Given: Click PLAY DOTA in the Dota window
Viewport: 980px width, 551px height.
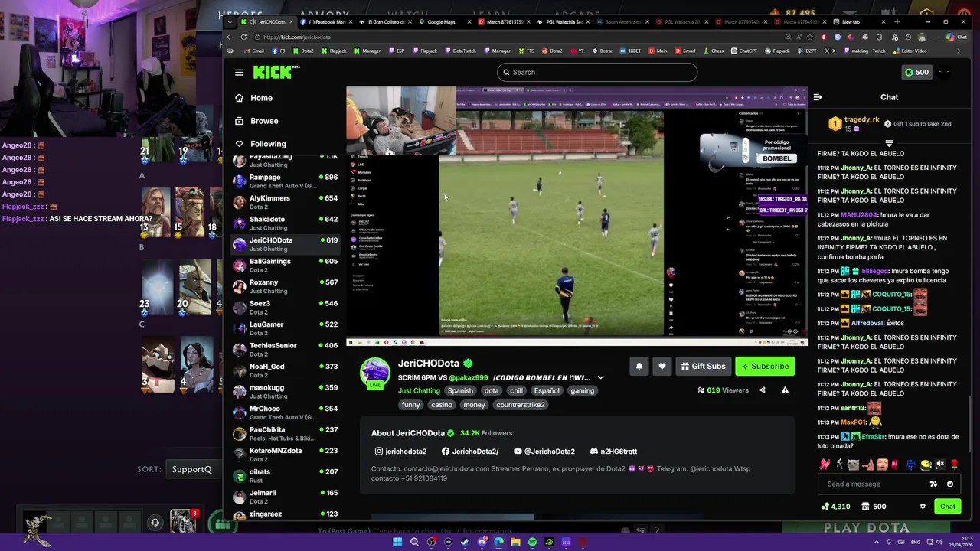Looking at the screenshot, I should click(867, 527).
